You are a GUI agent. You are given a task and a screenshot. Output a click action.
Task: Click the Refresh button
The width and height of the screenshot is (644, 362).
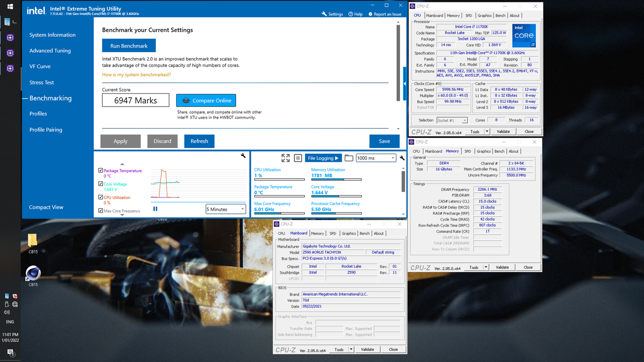point(199,141)
